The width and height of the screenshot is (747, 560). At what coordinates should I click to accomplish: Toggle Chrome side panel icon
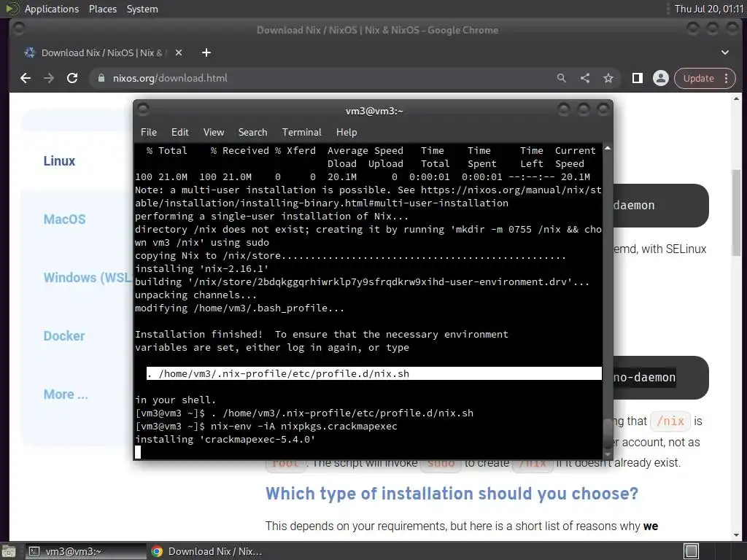point(638,78)
